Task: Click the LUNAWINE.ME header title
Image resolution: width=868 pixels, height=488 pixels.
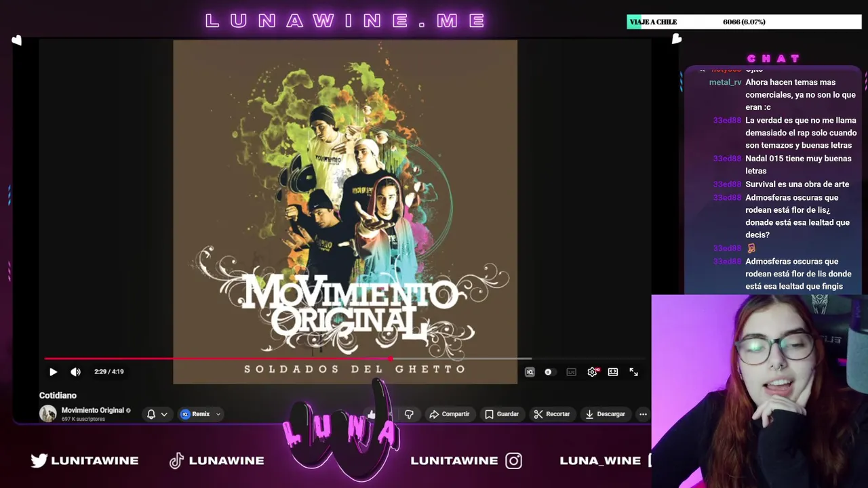Action: point(346,21)
